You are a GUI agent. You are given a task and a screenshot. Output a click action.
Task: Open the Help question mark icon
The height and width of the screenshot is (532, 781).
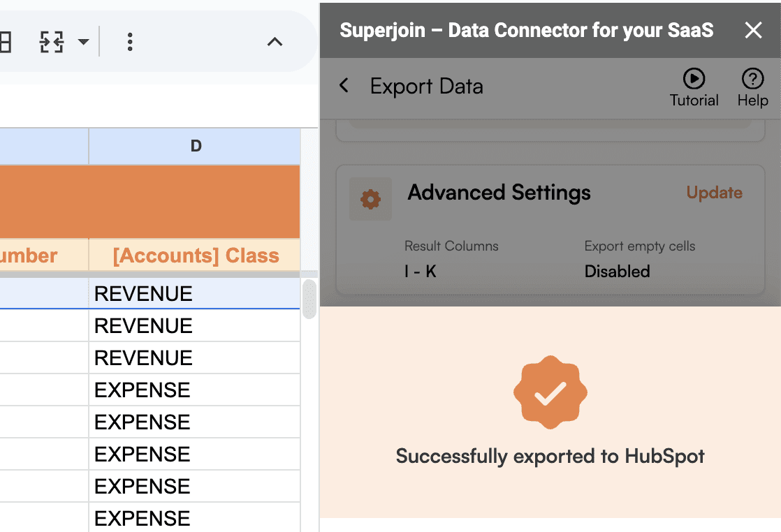click(x=752, y=79)
